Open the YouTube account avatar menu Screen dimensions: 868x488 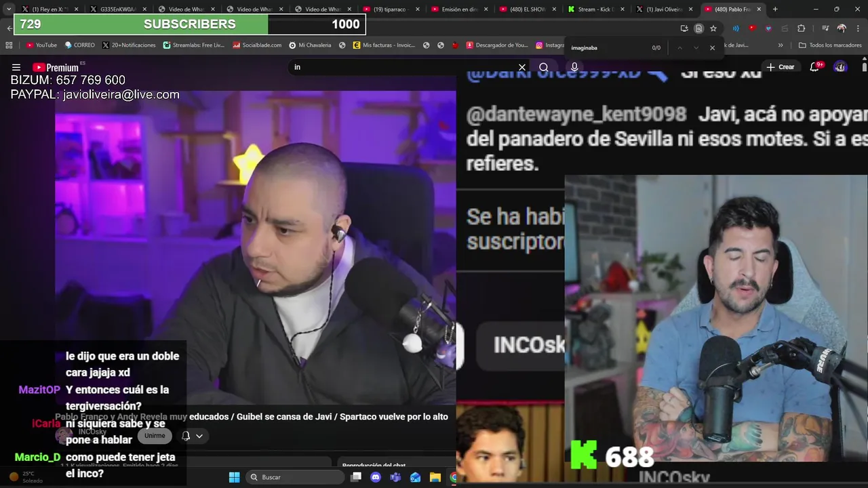(x=840, y=67)
